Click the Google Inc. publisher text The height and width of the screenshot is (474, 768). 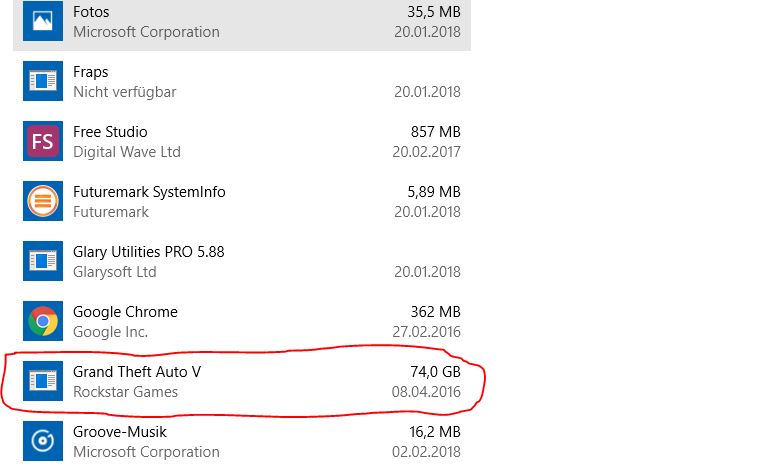click(x=110, y=332)
